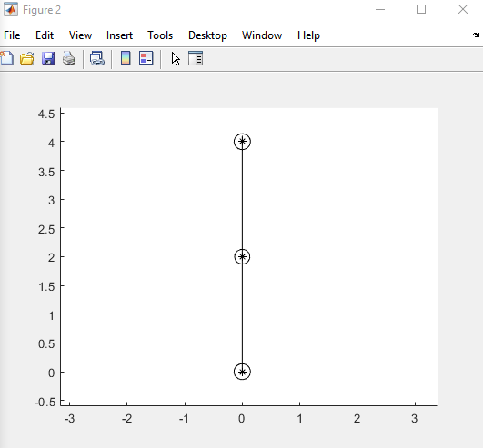Open the Window menu
Image resolution: width=483 pixels, height=448 pixels.
[x=262, y=35]
